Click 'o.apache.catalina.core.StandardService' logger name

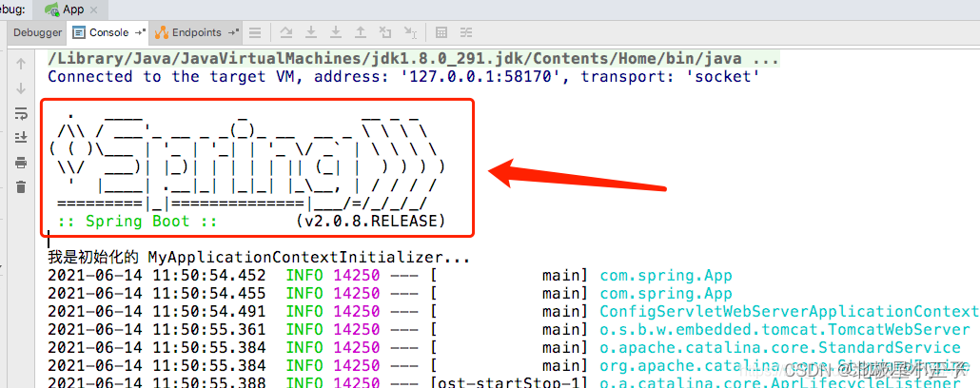(780, 348)
